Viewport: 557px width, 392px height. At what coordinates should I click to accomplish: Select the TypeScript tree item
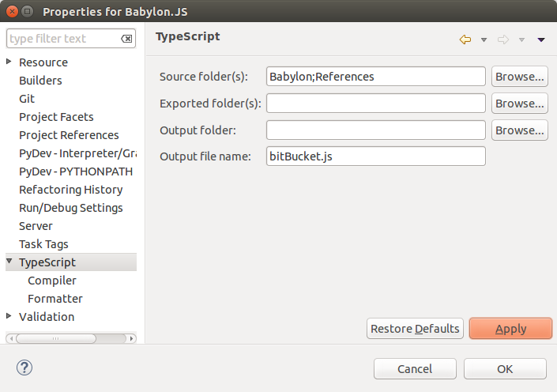(x=47, y=262)
